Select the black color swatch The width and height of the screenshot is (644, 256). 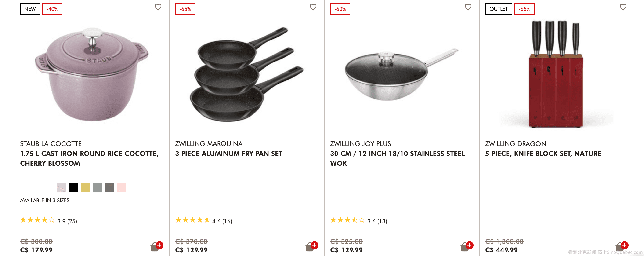click(73, 188)
